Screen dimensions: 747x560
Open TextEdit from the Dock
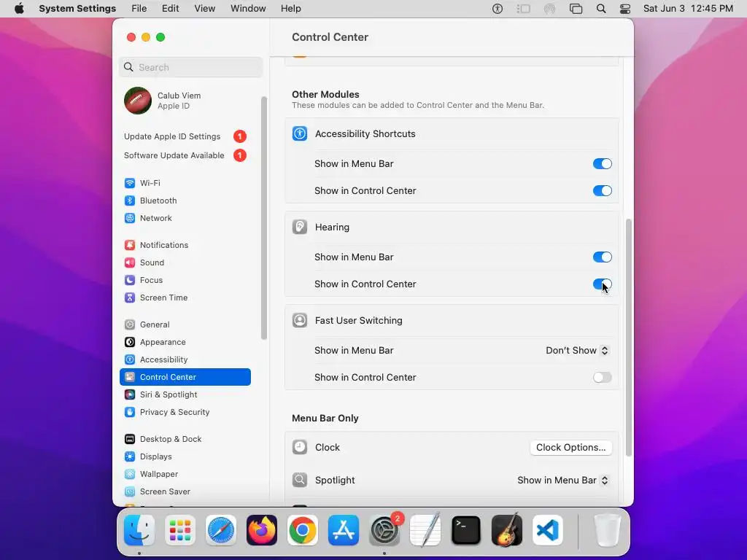click(x=425, y=530)
